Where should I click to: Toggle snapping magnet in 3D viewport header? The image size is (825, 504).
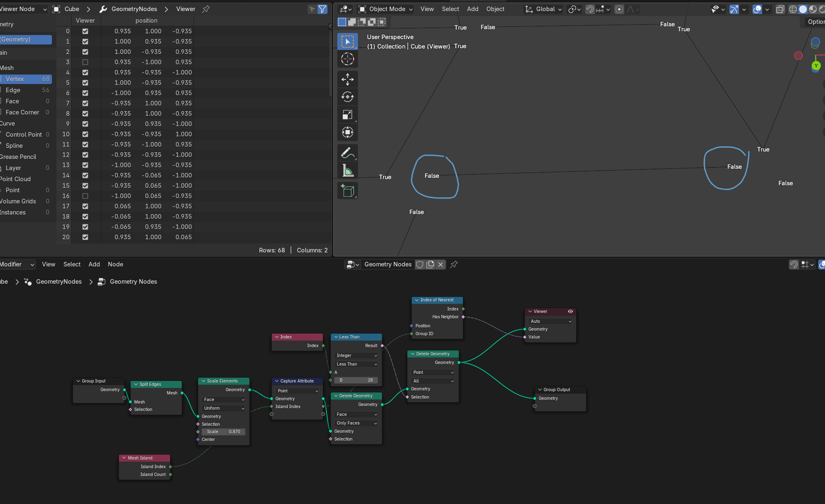[x=590, y=9]
